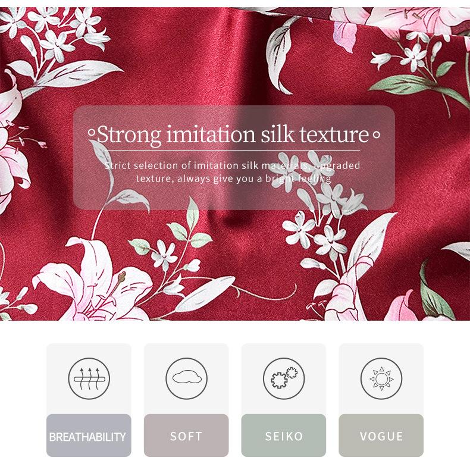Select the cloud icon above SOFT
This screenshot has width=470, height=476.
[x=186, y=378]
